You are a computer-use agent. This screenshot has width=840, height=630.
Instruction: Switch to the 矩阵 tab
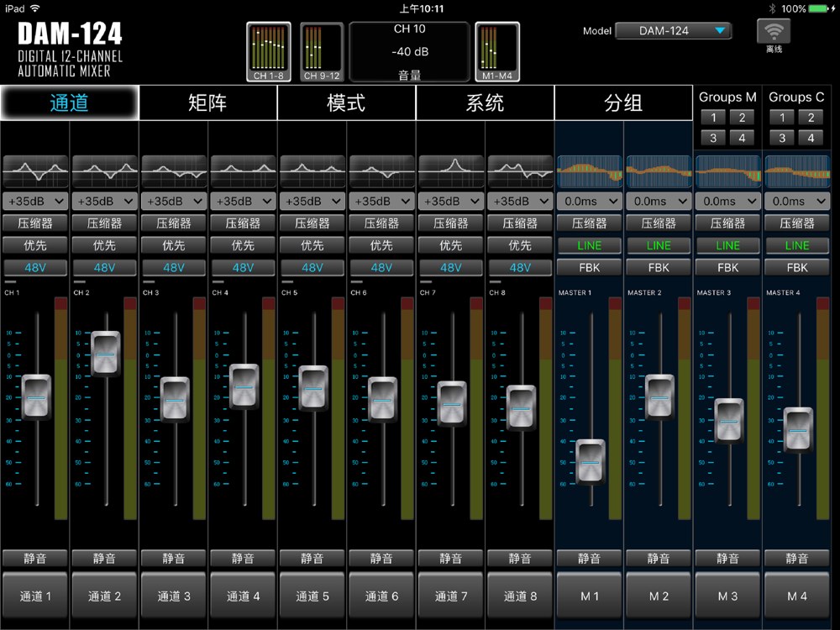coord(207,102)
